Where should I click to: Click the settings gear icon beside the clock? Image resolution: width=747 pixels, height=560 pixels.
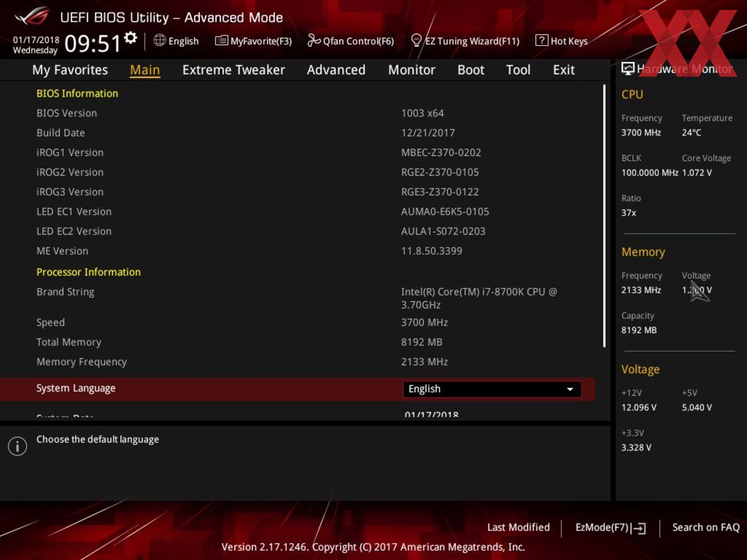coord(131,37)
